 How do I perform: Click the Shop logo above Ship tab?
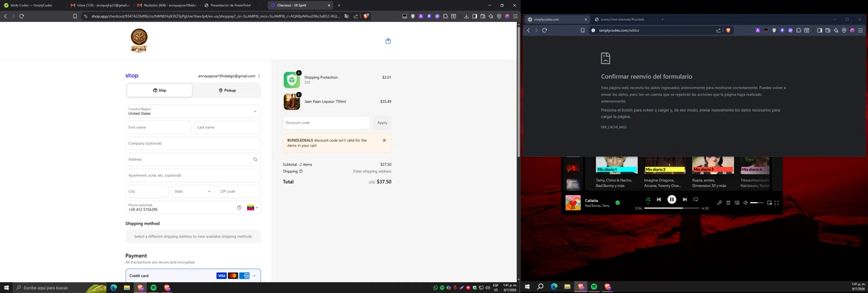coord(132,76)
